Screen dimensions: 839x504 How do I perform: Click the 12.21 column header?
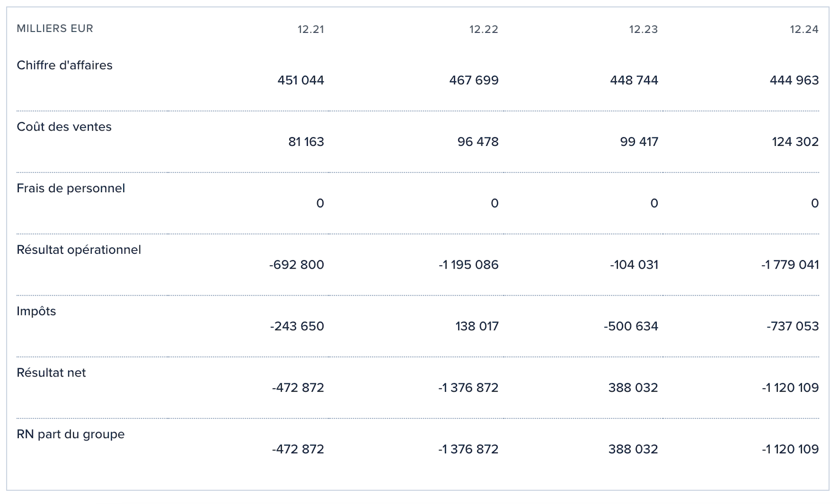[311, 29]
